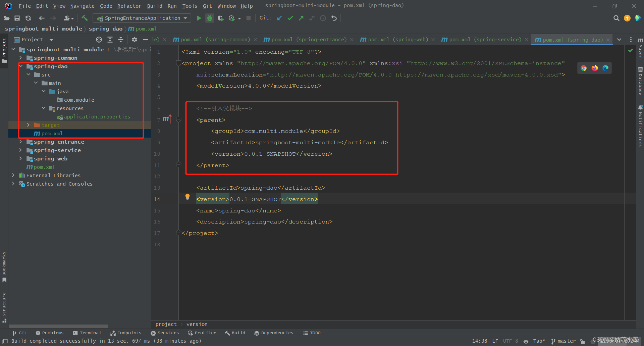Screen dimensions: 644x346
Task: Toggle the Notifications tool window
Action: point(640,126)
